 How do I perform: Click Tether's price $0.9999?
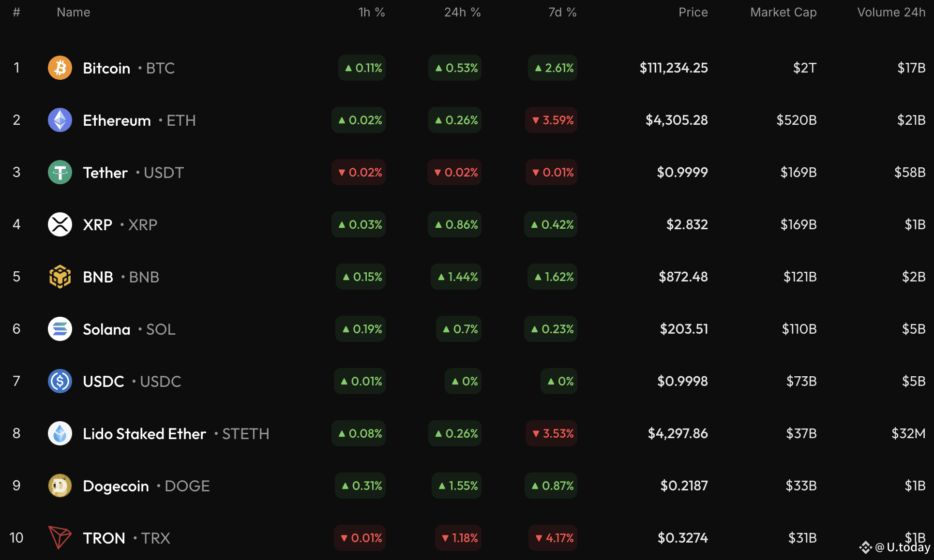point(682,172)
